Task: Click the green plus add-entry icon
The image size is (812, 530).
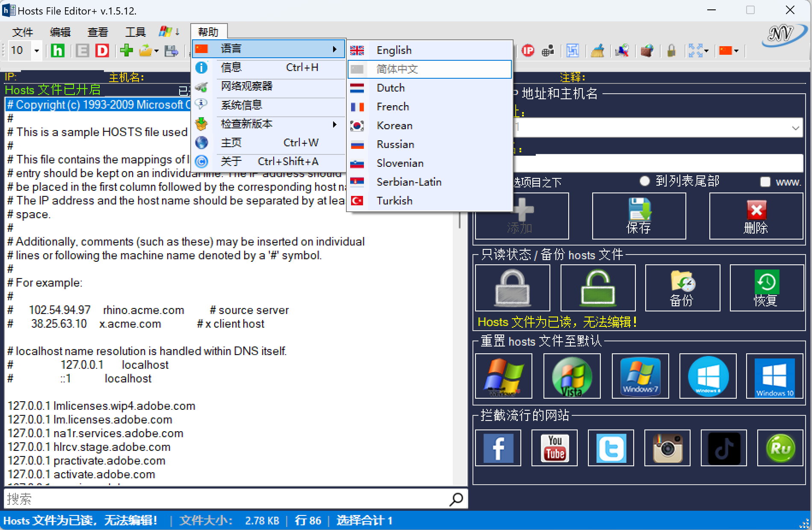Action: (127, 50)
